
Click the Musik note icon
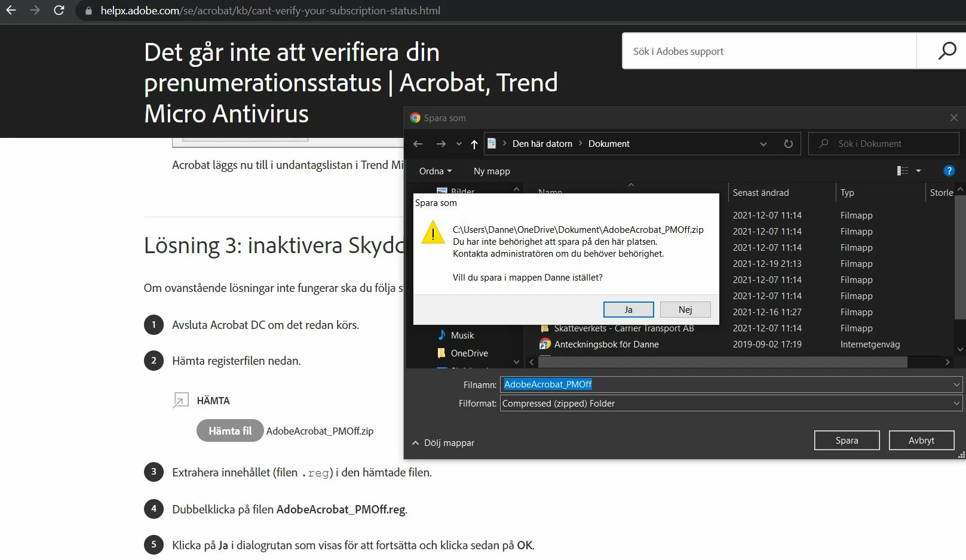[442, 335]
